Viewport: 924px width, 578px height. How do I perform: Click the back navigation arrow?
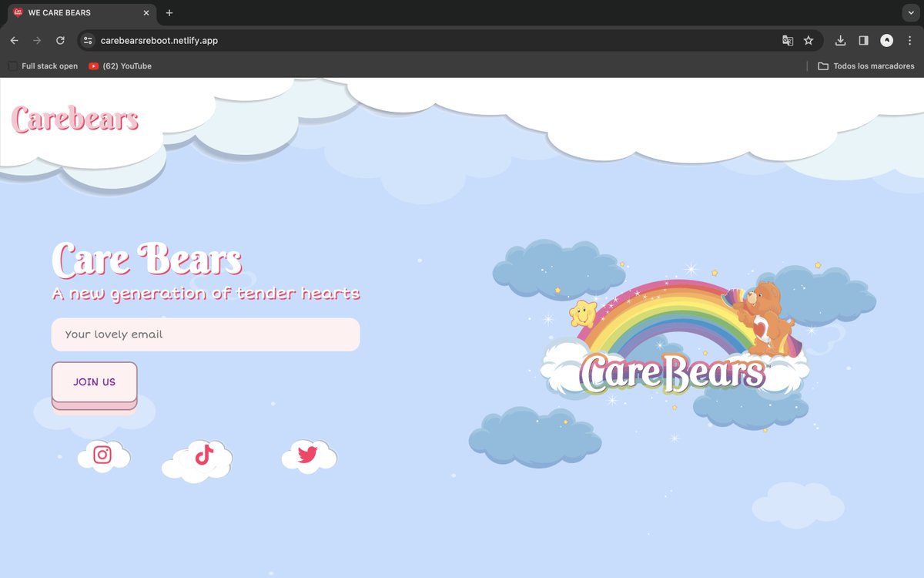click(x=14, y=40)
